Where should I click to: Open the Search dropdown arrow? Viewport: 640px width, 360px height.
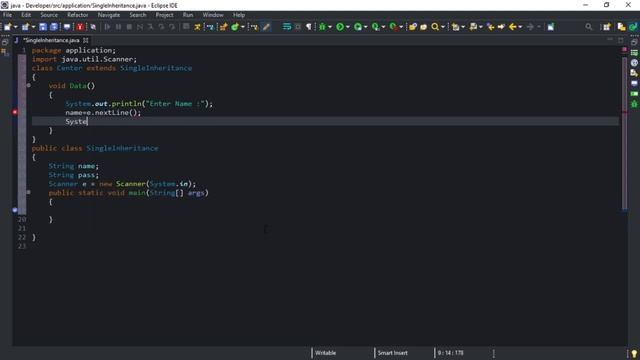[443, 27]
